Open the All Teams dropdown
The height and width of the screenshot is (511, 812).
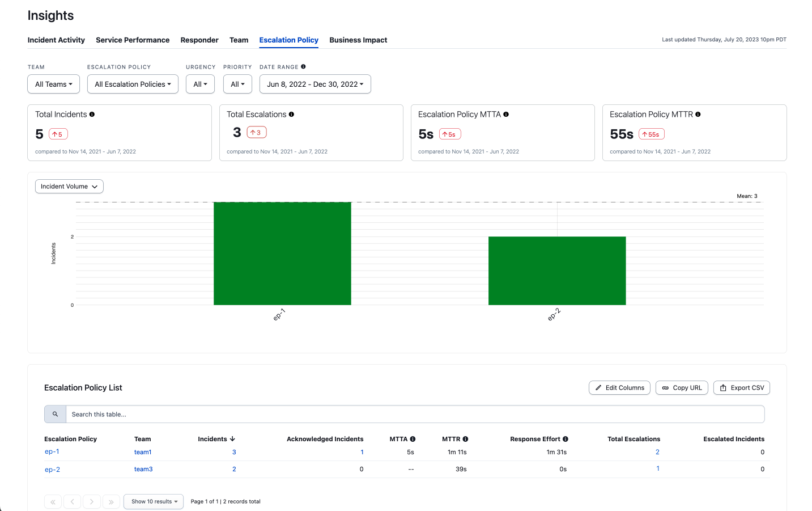54,84
